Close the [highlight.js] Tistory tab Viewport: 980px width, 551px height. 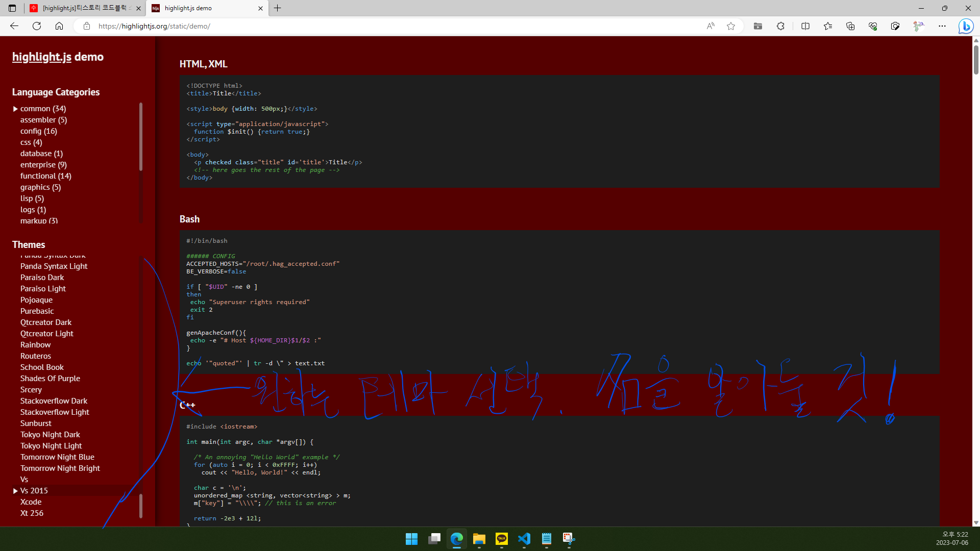tap(138, 8)
